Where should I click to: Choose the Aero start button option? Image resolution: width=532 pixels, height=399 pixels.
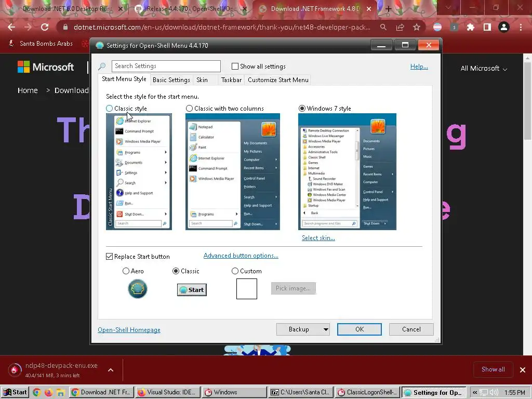[126, 271]
